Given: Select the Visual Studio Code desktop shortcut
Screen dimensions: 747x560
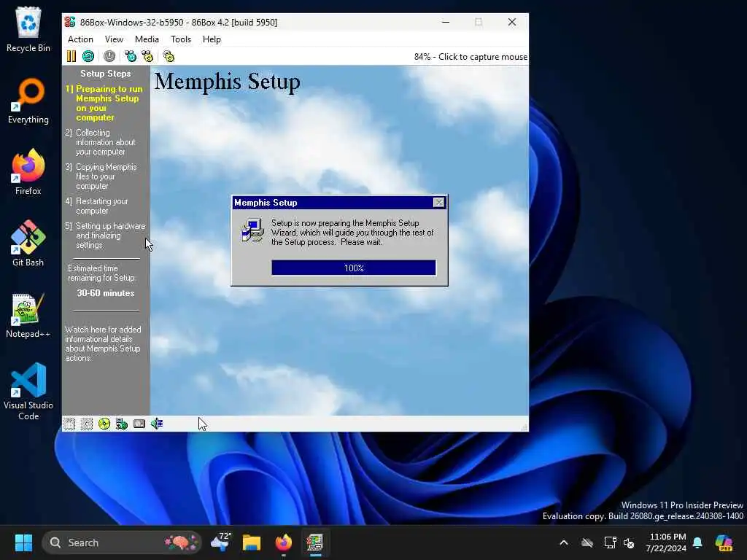Looking at the screenshot, I should pos(28,392).
